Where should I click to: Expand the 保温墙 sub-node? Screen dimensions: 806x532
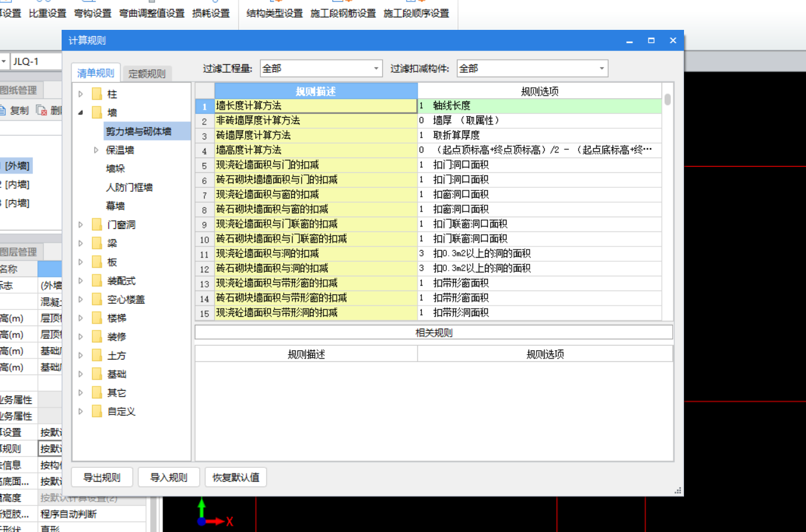click(x=96, y=150)
